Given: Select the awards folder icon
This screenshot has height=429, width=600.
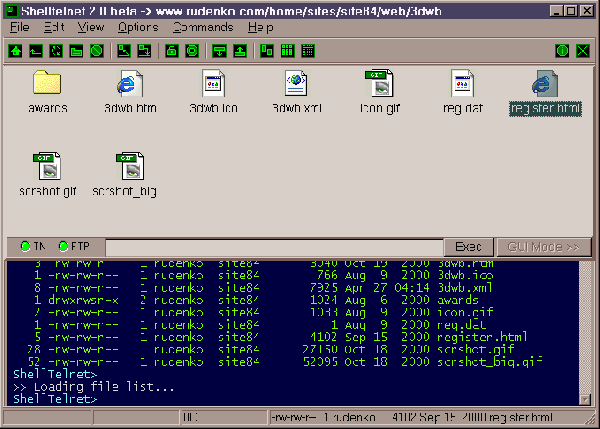Looking at the screenshot, I should pyautogui.click(x=47, y=83).
